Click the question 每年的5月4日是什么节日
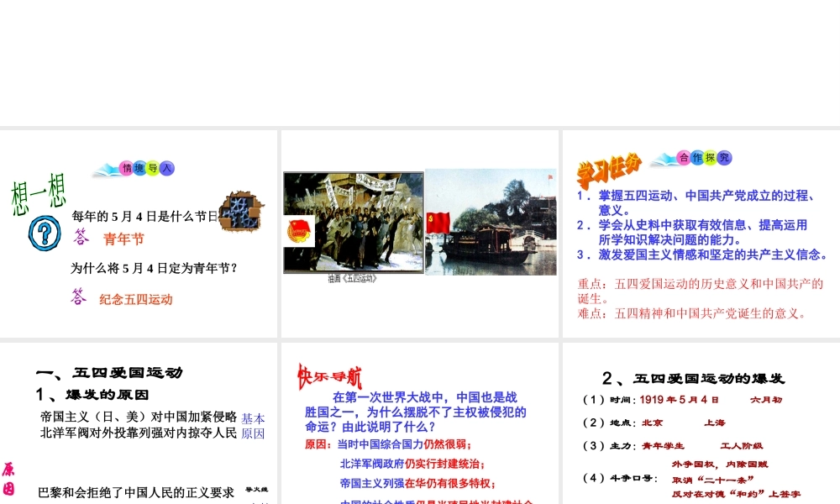The image size is (840, 504). point(145,217)
